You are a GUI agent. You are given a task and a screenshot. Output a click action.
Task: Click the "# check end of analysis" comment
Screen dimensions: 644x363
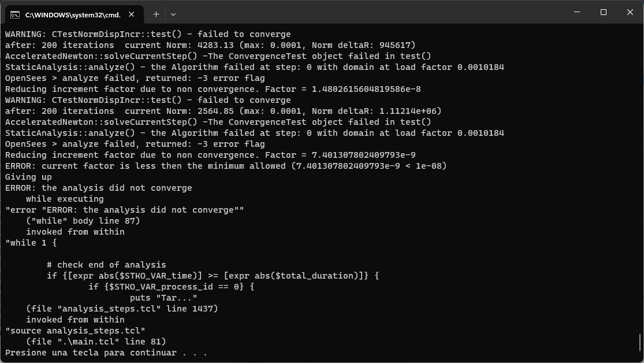tap(106, 265)
